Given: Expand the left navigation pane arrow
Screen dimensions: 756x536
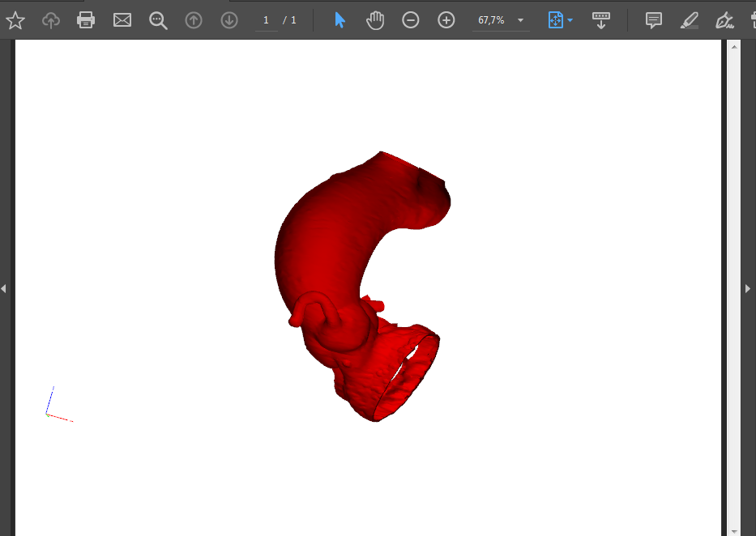Looking at the screenshot, I should (x=3, y=288).
